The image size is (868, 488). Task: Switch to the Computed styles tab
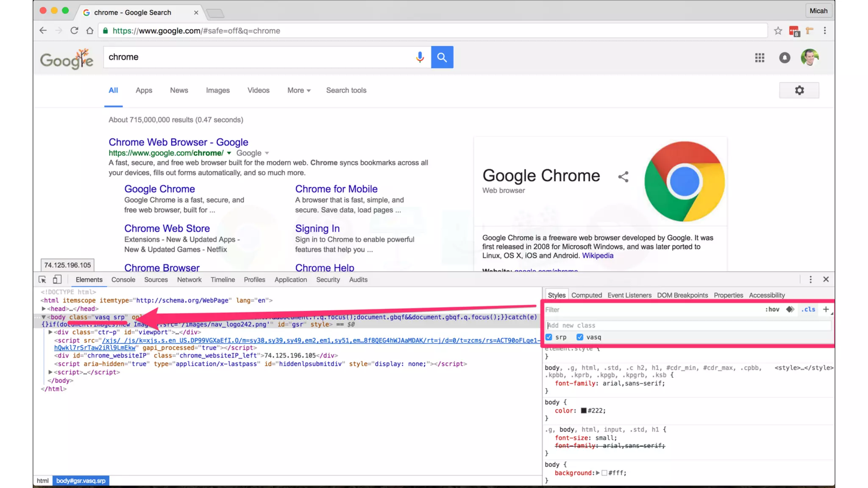pos(586,295)
